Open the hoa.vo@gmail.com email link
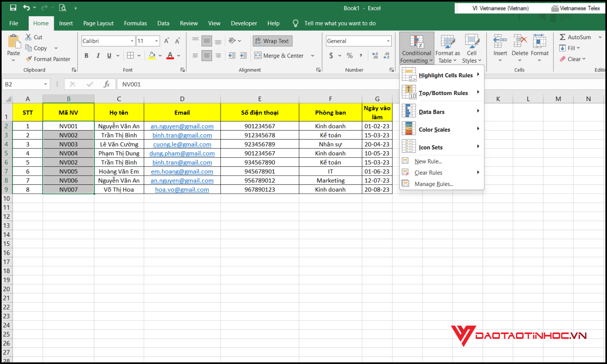The image size is (607, 364). click(182, 190)
